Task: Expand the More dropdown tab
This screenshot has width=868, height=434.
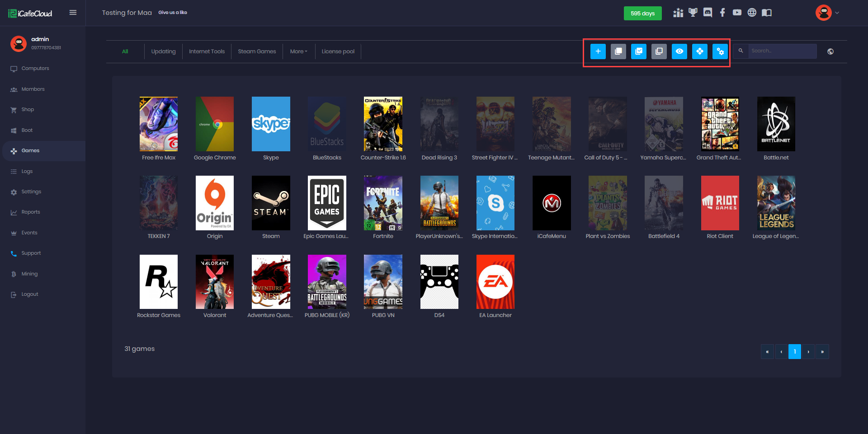Action: [298, 51]
